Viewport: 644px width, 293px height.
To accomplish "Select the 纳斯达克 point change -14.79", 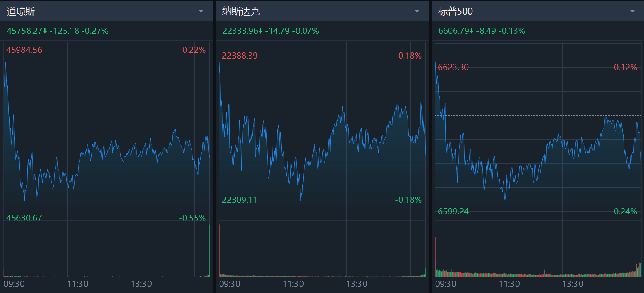I will point(277,31).
